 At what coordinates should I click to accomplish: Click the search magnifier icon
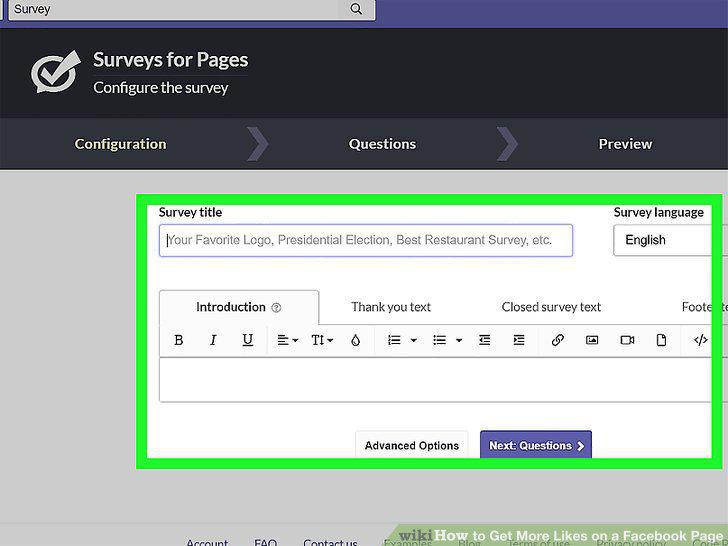coord(356,9)
